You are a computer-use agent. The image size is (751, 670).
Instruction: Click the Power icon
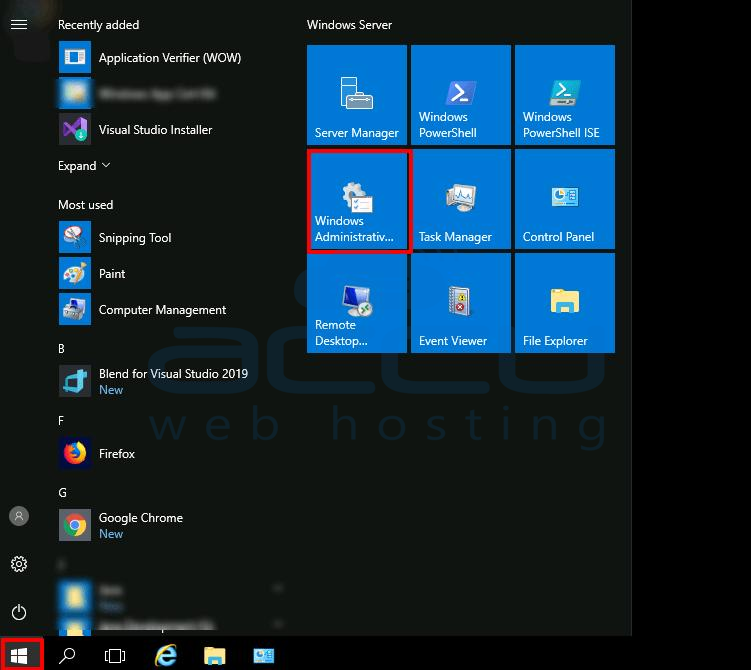pos(19,612)
